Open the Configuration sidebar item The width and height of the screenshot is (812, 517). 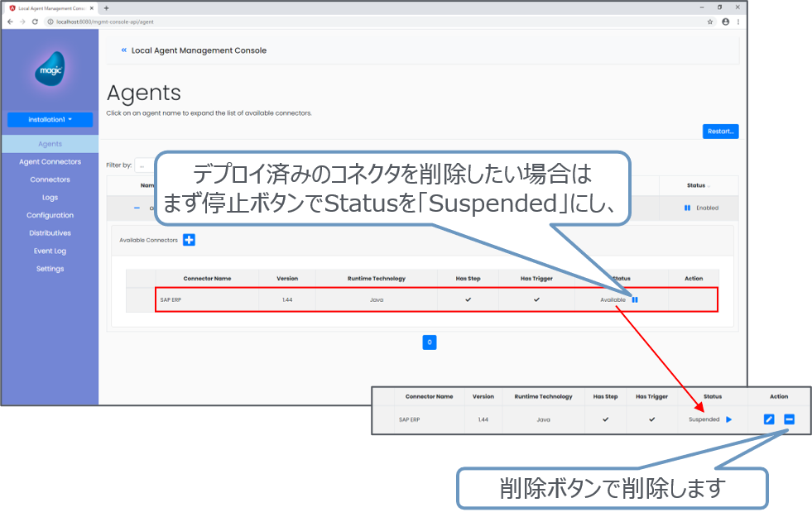[x=50, y=215]
